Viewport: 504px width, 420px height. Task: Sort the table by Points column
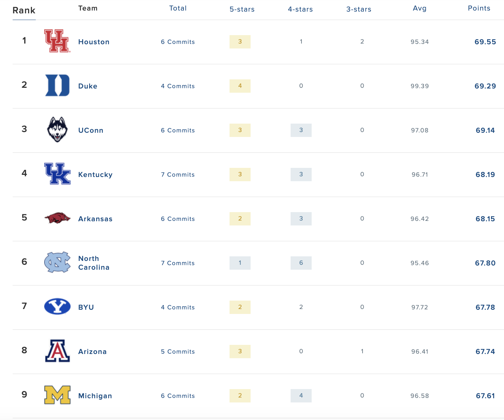479,8
